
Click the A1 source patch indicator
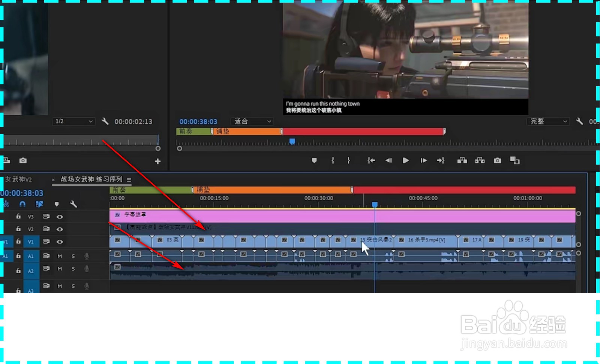click(x=6, y=256)
